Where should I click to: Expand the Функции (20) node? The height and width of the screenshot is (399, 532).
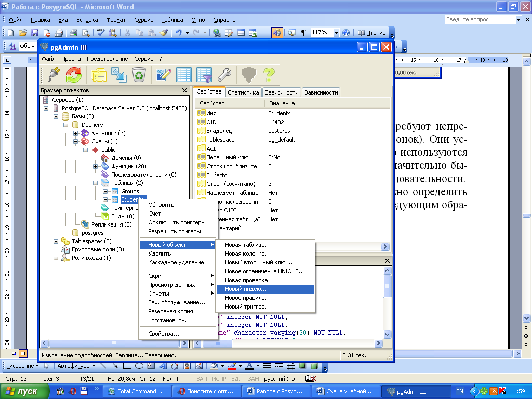tap(96, 166)
